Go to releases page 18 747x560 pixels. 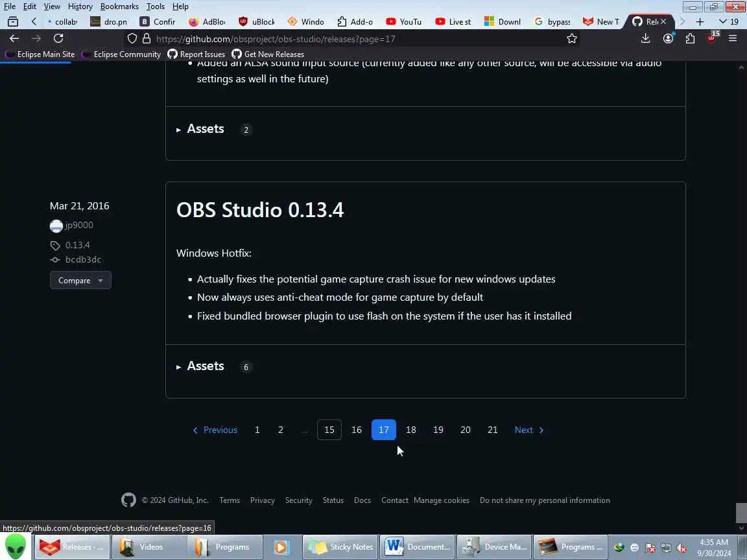(x=410, y=430)
